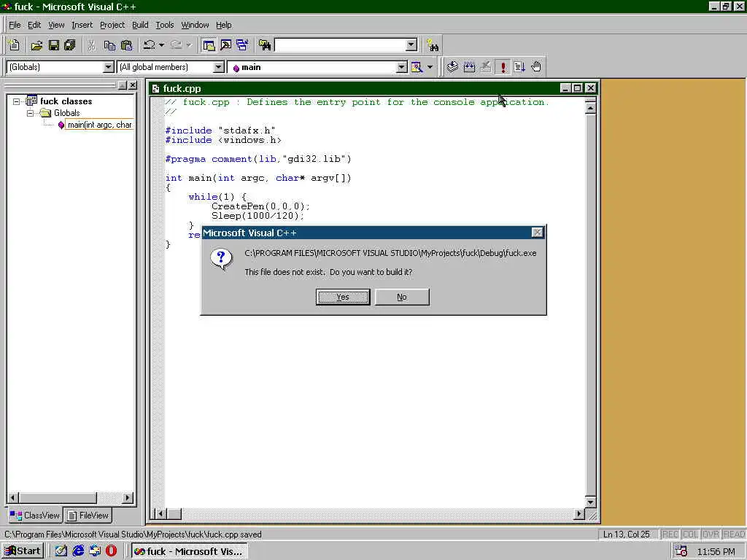Open the Undo history dropdown arrow

(x=161, y=45)
